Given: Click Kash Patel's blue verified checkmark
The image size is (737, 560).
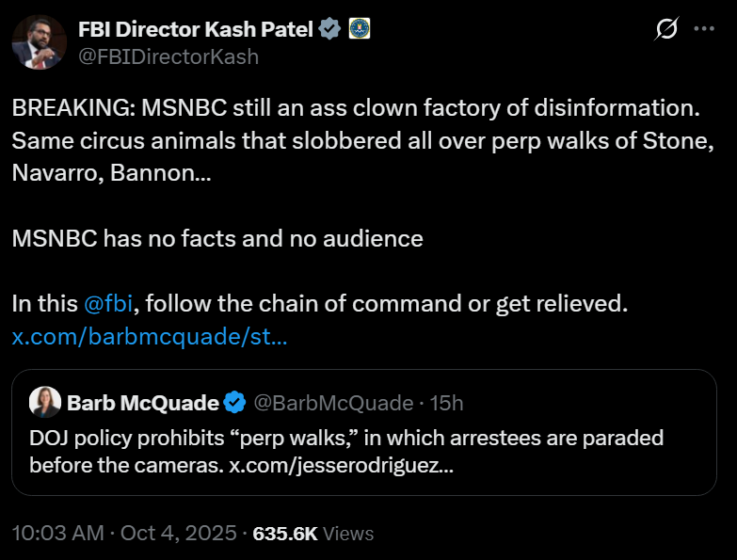Looking at the screenshot, I should [328, 29].
